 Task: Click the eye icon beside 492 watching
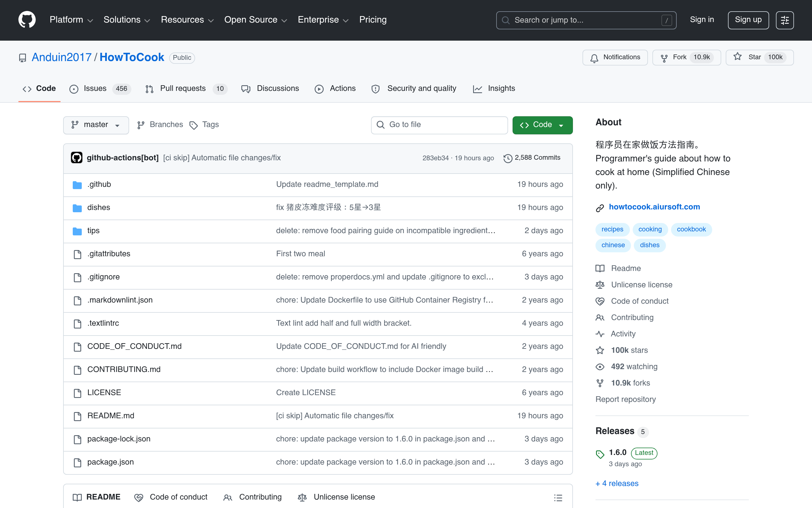point(600,367)
